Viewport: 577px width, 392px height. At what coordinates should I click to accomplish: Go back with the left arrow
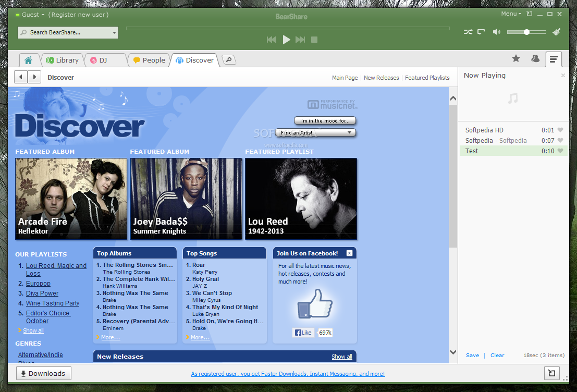coord(21,77)
